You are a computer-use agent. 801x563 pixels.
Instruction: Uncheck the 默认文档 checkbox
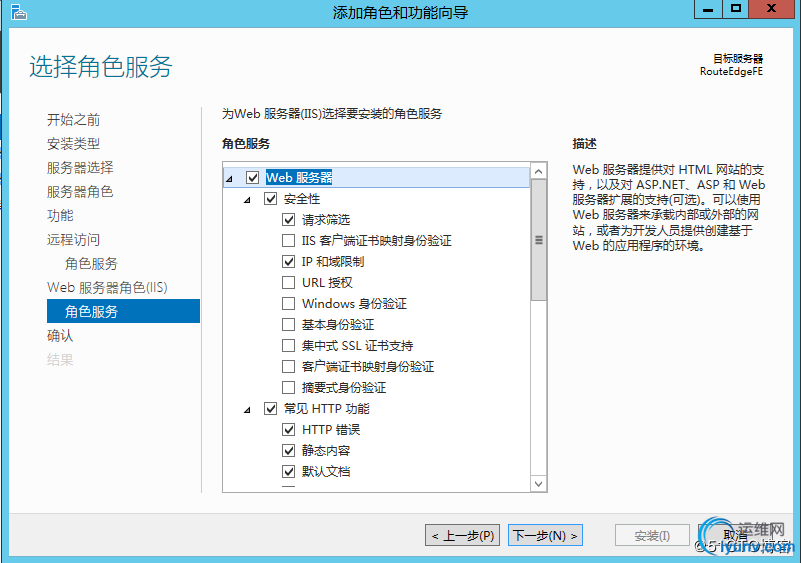coord(288,472)
